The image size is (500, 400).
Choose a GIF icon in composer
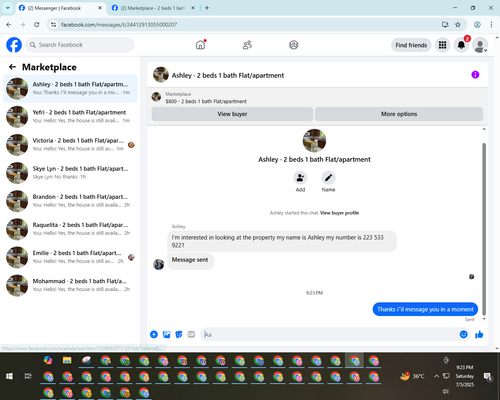click(x=191, y=334)
